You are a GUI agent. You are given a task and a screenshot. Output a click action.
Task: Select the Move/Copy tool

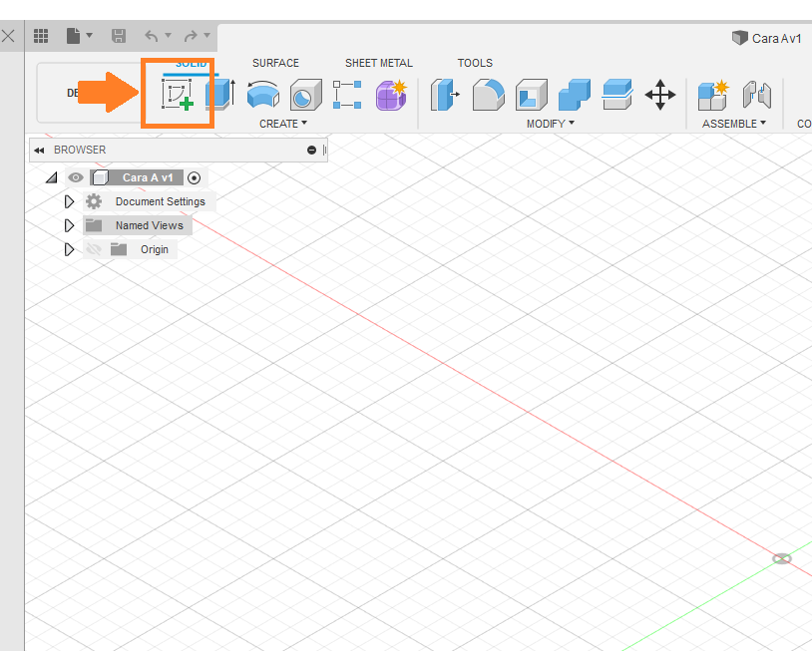(660, 93)
